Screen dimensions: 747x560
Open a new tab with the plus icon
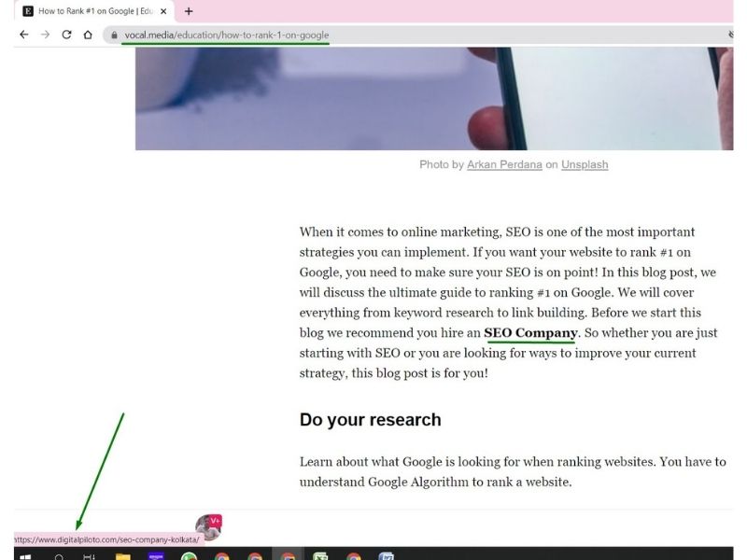tap(190, 11)
